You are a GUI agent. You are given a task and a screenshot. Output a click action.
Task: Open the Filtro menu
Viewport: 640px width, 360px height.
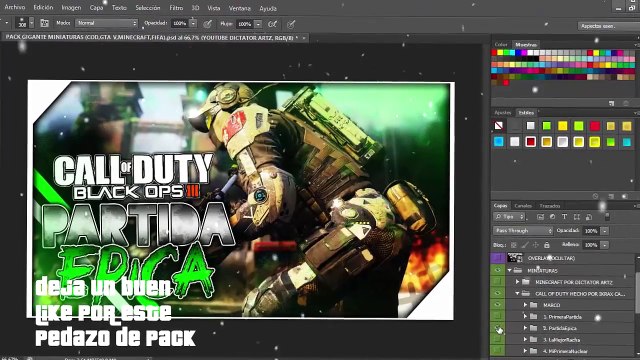tap(176, 8)
